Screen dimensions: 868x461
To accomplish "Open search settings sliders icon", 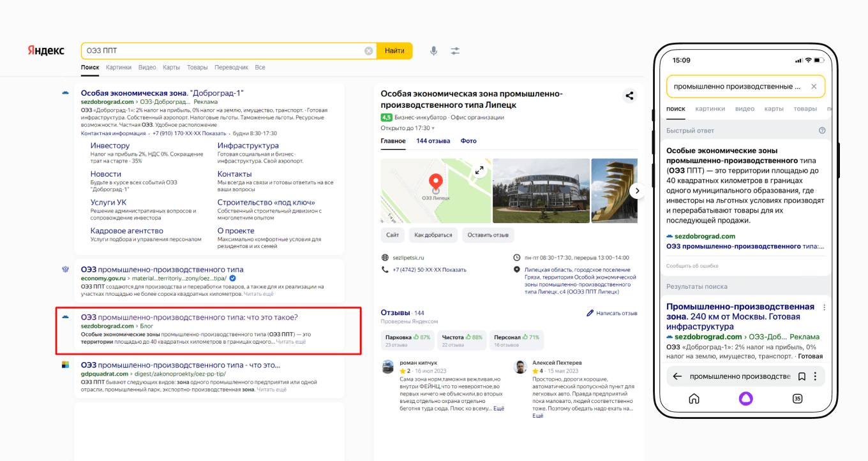I will click(455, 51).
